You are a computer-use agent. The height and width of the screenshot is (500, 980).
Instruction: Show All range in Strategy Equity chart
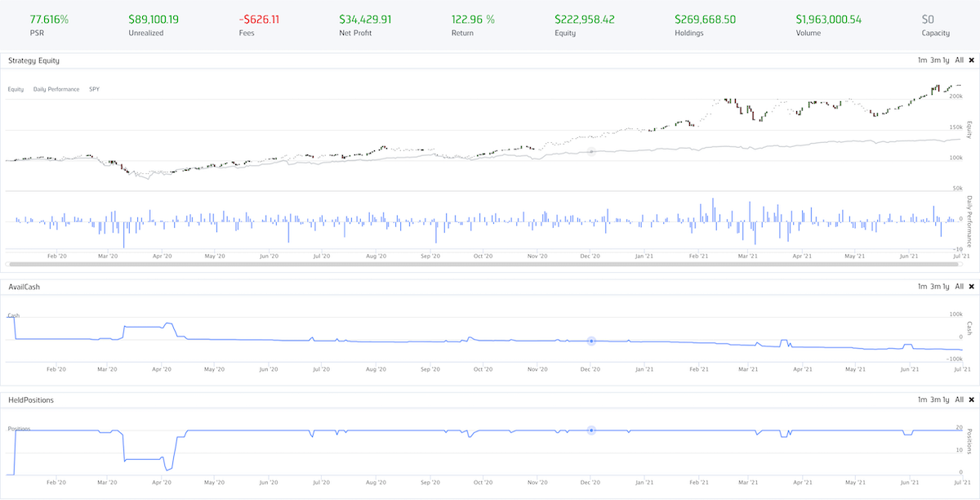coord(959,60)
